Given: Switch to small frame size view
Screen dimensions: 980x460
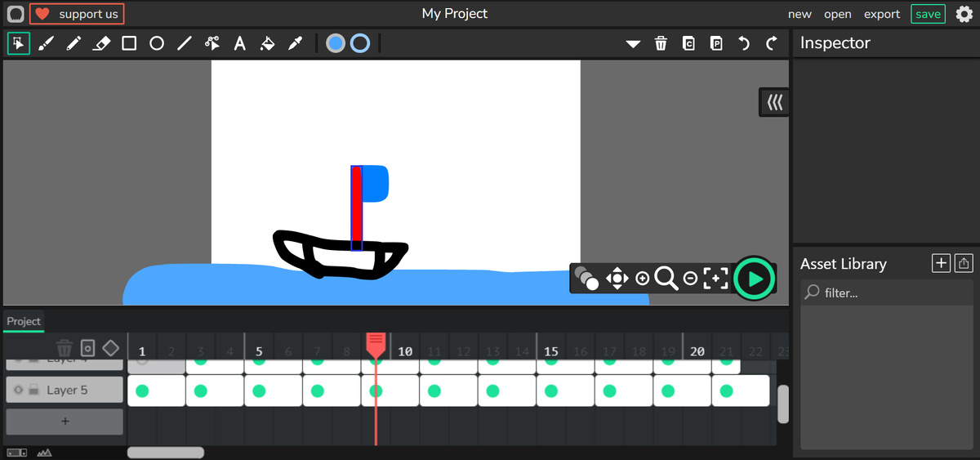Looking at the screenshot, I should point(16,452).
